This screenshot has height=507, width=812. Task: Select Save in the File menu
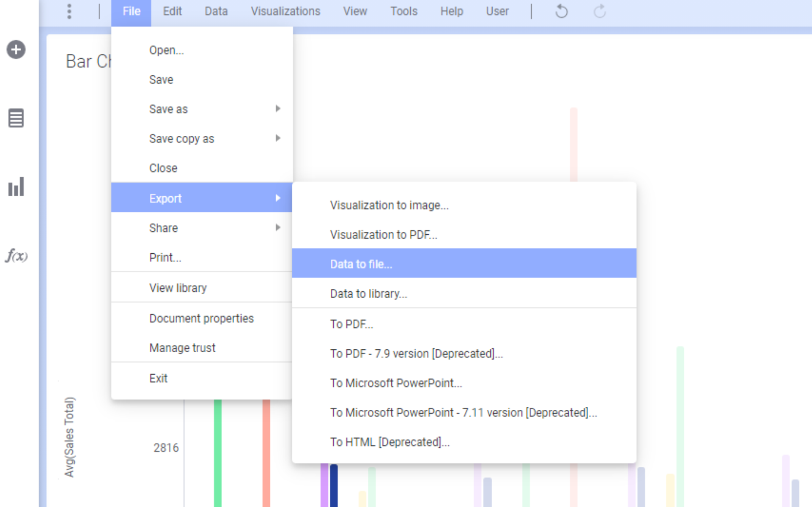click(202, 80)
